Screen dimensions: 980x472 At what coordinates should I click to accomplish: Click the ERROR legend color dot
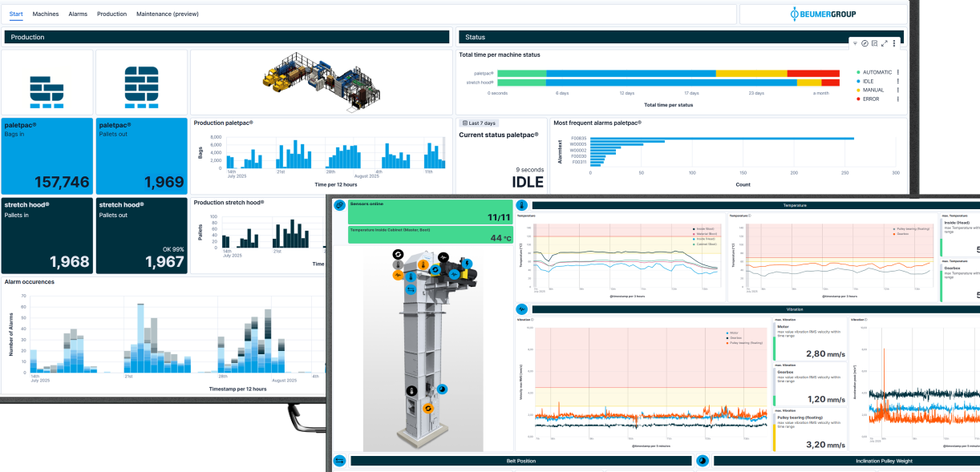(x=858, y=99)
